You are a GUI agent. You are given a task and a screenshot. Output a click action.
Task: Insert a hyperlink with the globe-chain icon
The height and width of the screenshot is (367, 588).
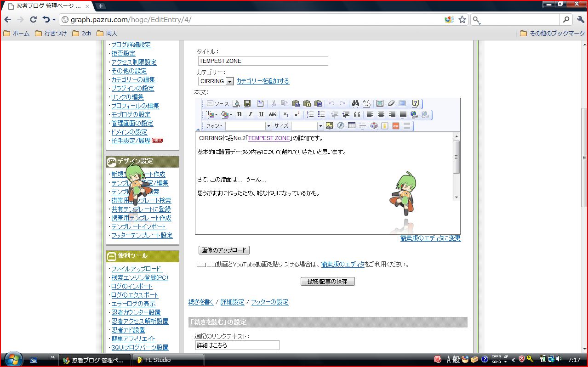[414, 114]
